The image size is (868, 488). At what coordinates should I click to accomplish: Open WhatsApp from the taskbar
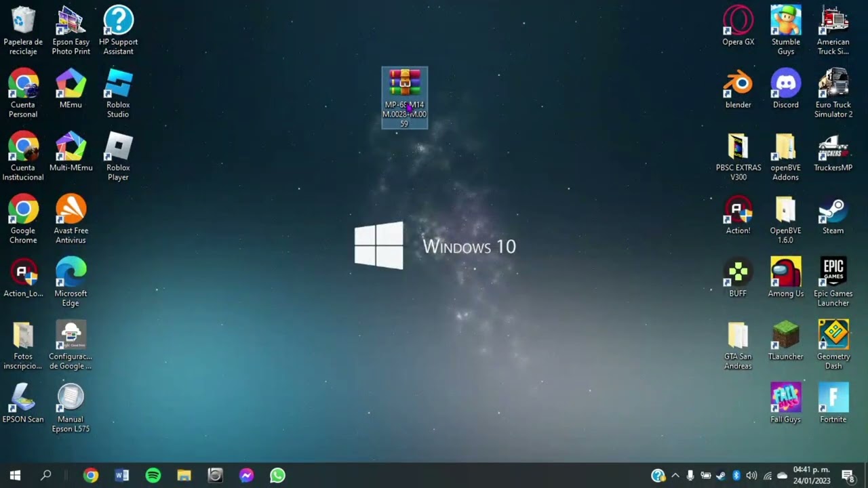(x=277, y=475)
